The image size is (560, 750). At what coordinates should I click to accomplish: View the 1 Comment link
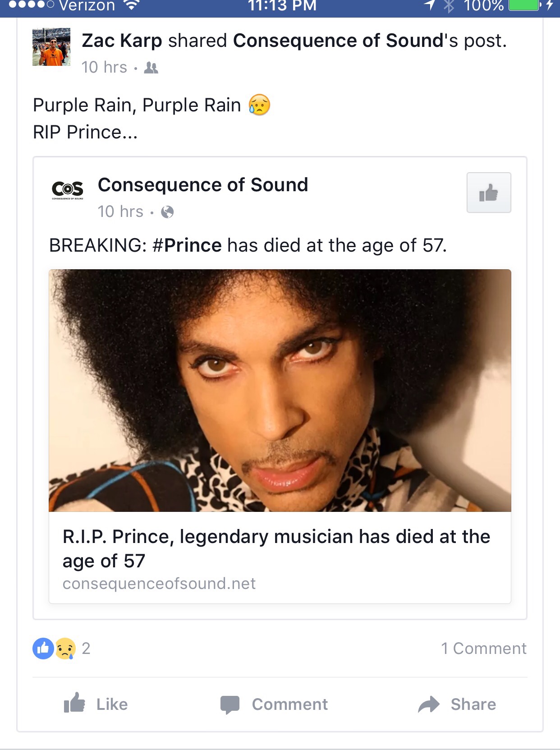pos(483,649)
